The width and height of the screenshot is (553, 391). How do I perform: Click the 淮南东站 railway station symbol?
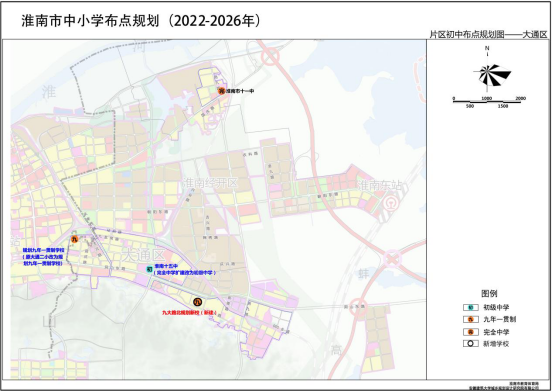pos(390,204)
